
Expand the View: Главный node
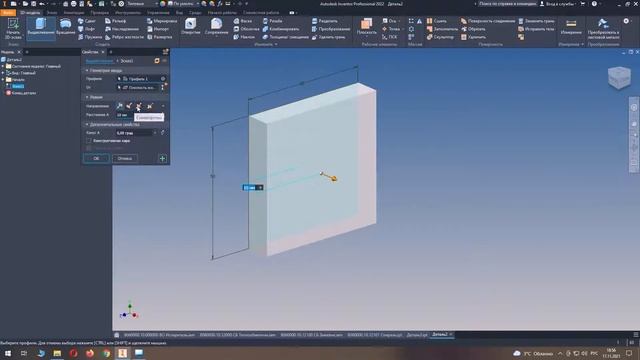coord(3,73)
